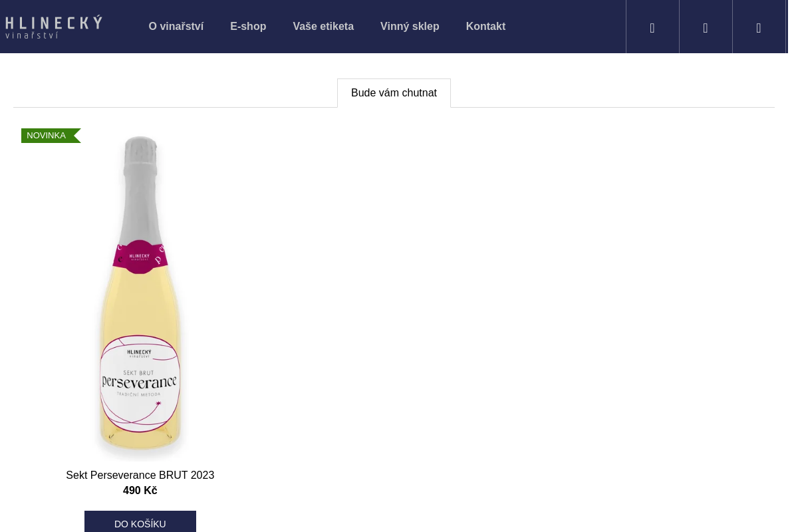Viewport: 798px width, 532px height.
Task: Click the Sekt Brut text on the bottle label
Action: click(139, 372)
